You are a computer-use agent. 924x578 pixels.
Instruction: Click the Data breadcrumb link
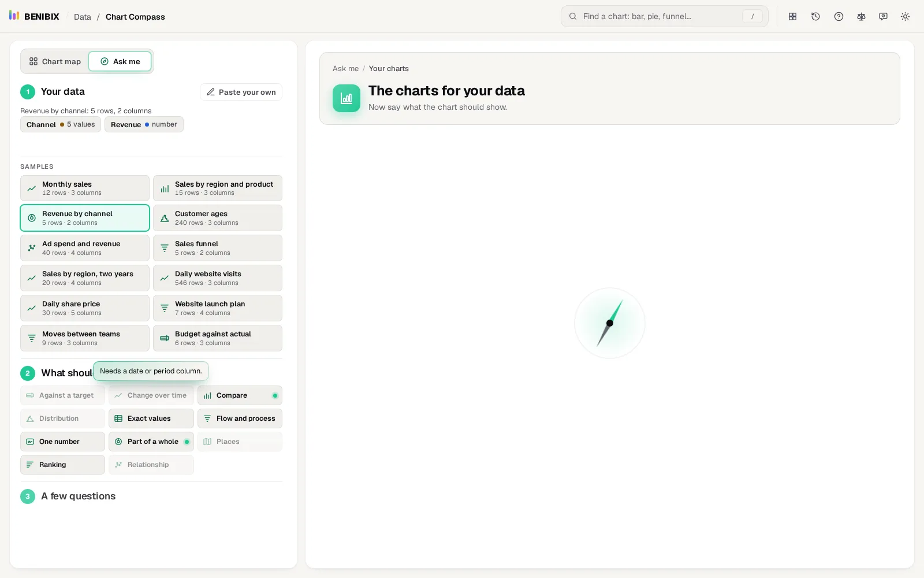coord(83,17)
